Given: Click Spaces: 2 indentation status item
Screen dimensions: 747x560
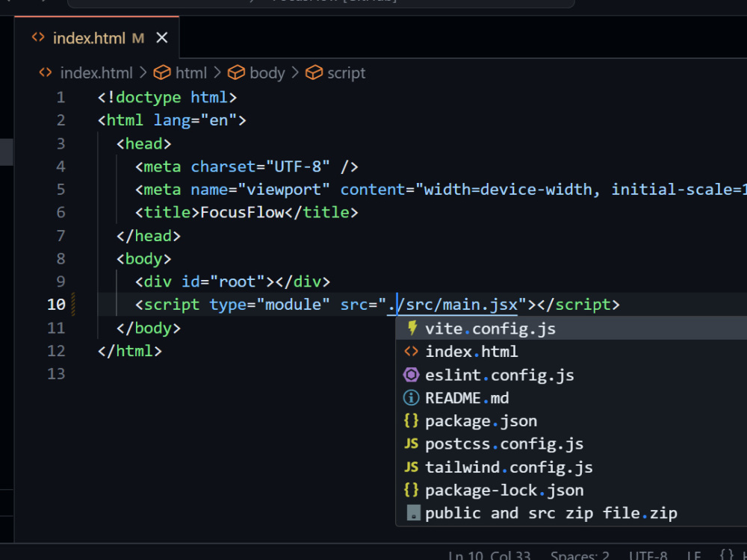Looking at the screenshot, I should click(x=580, y=556).
